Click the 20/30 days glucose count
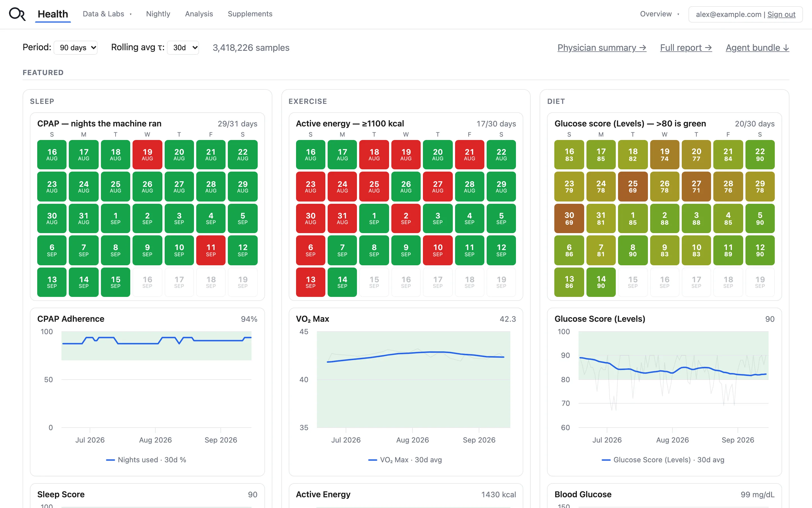The width and height of the screenshot is (812, 508). pos(755,124)
